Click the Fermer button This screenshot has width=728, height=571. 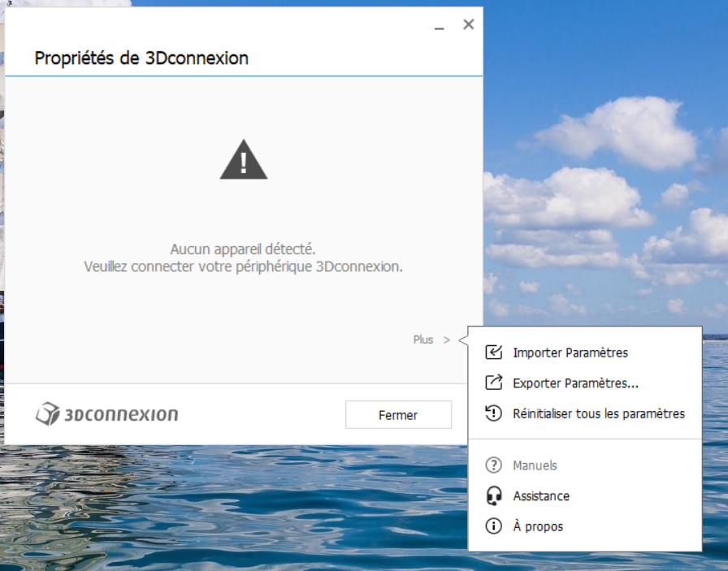pos(398,414)
